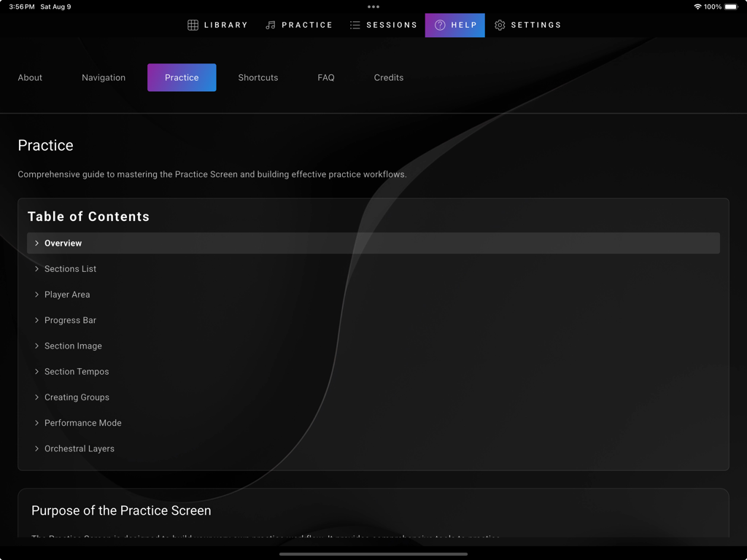Open Sessions via its list icon

[x=355, y=25]
